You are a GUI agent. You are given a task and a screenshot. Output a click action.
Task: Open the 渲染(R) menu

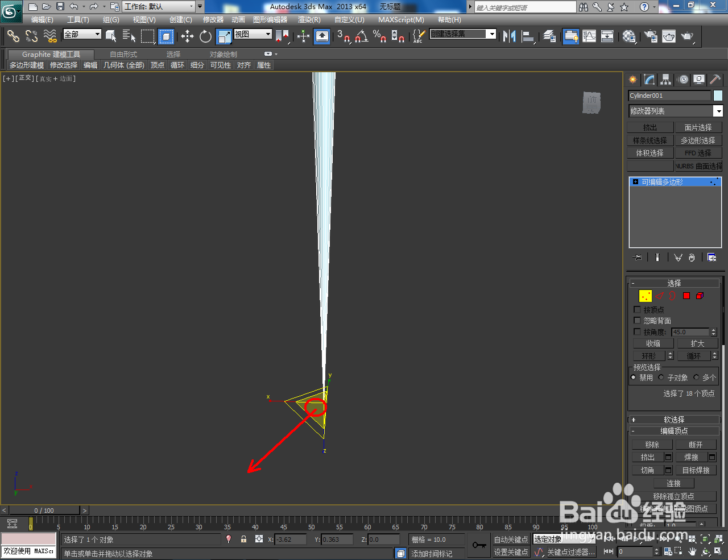click(x=309, y=19)
